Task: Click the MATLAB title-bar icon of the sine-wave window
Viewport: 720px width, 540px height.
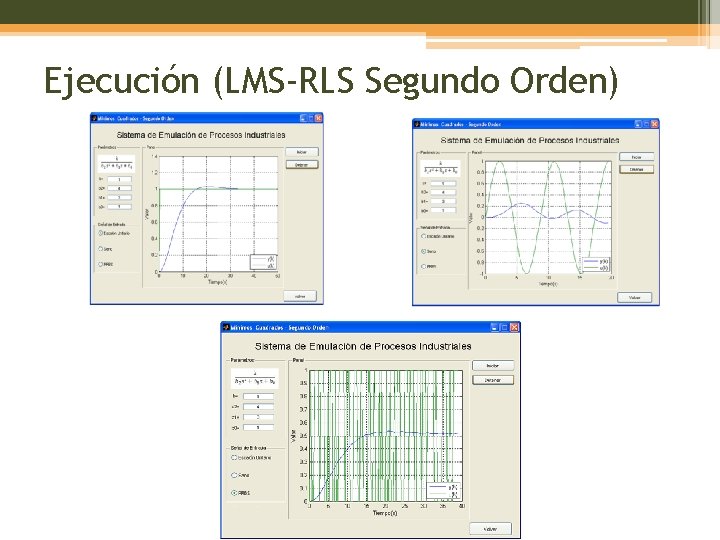Action: click(x=417, y=124)
